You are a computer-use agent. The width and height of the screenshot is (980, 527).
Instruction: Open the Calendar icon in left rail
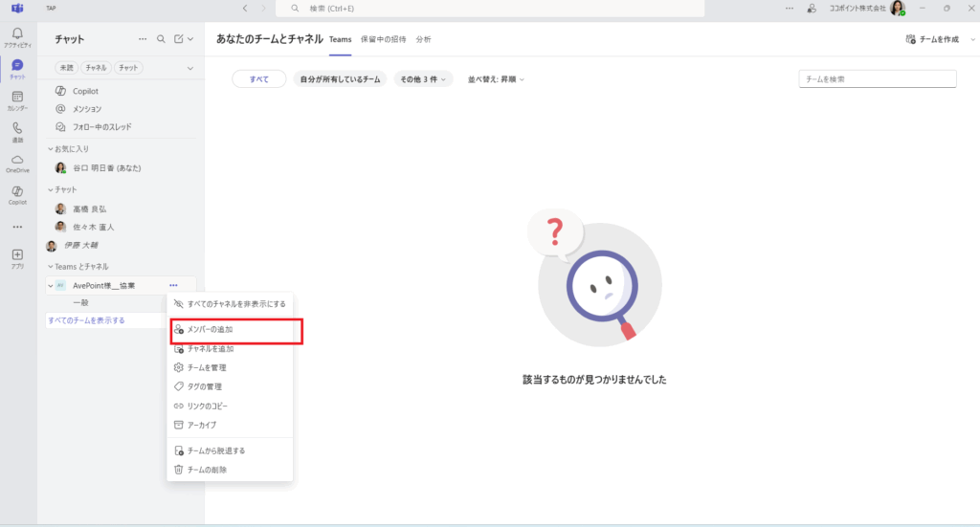[x=17, y=99]
